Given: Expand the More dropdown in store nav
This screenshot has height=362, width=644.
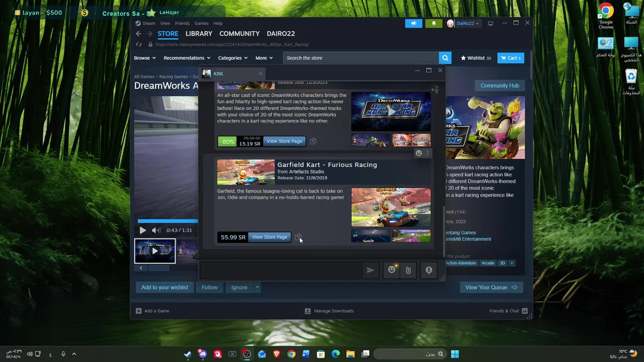Looking at the screenshot, I should [x=264, y=58].
